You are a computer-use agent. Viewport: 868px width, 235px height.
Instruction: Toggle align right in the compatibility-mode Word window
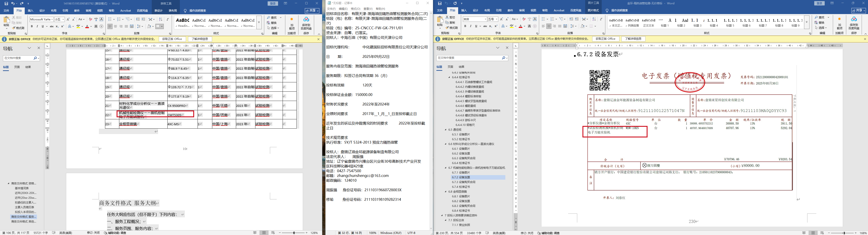pyautogui.click(x=121, y=26)
